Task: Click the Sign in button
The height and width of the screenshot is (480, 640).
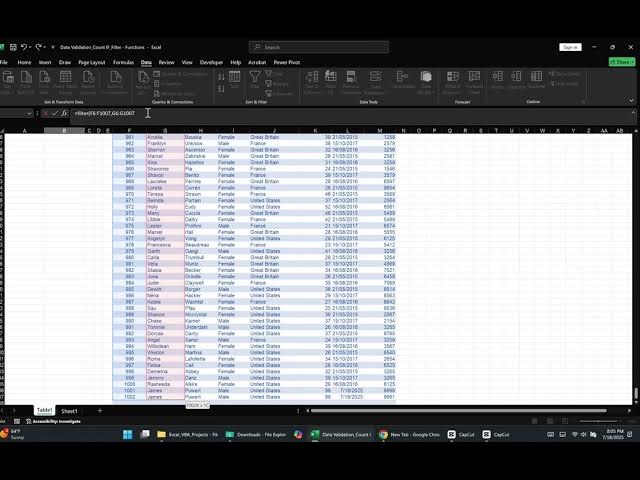Action: (570, 47)
